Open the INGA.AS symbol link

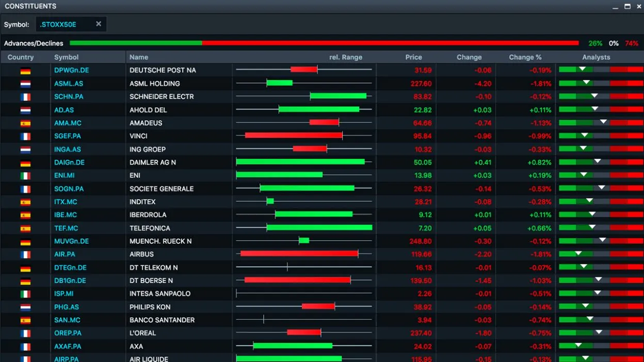pos(68,150)
